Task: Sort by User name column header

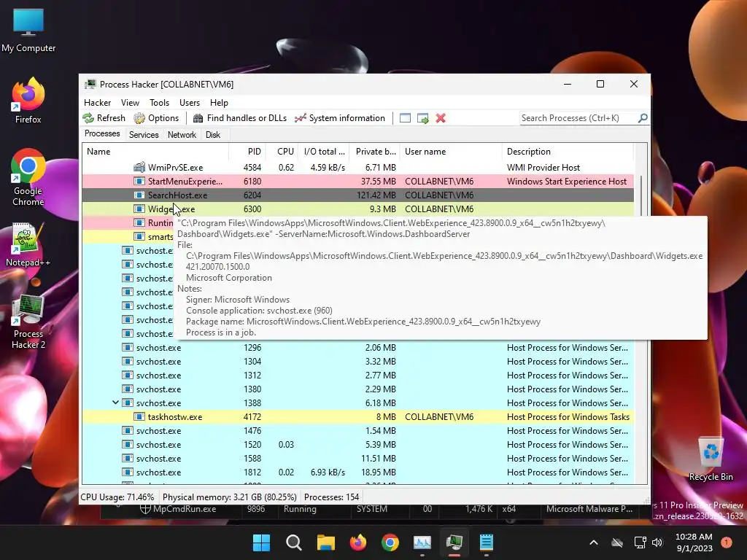Action: (x=451, y=152)
